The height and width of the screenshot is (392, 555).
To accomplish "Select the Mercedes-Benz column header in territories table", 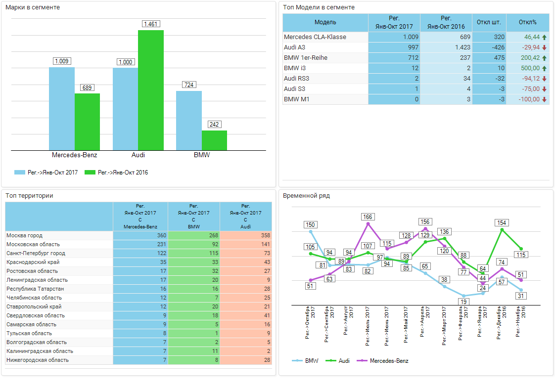I will (x=140, y=216).
